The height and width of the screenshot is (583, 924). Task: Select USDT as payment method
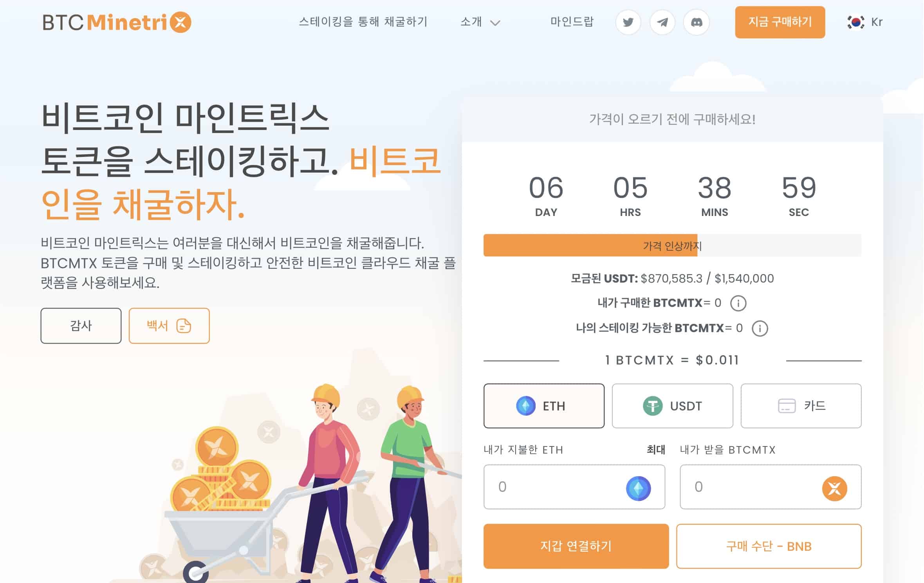pos(672,406)
